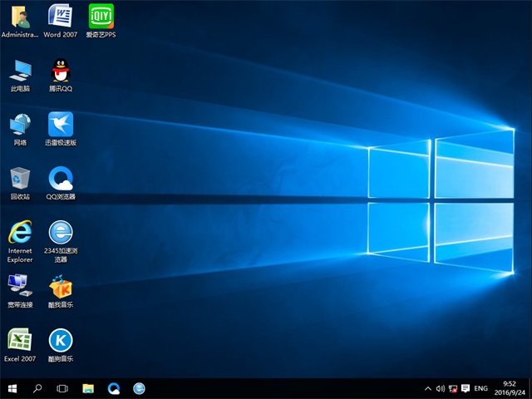Select the Recycle Bin icon
532x399 pixels.
tap(20, 179)
